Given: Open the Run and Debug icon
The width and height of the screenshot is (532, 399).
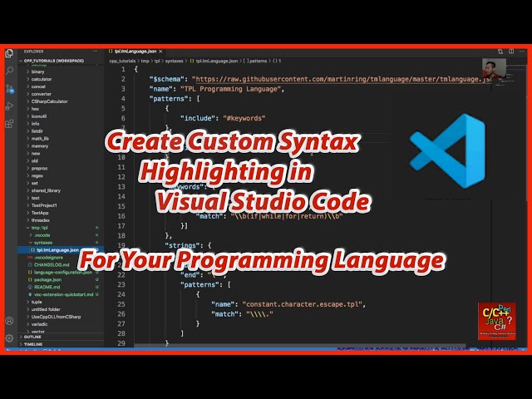Looking at the screenshot, I should click(9, 106).
